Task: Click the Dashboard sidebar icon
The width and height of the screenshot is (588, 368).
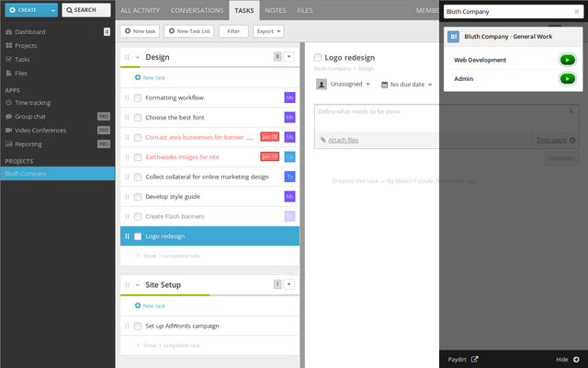Action: coord(8,31)
